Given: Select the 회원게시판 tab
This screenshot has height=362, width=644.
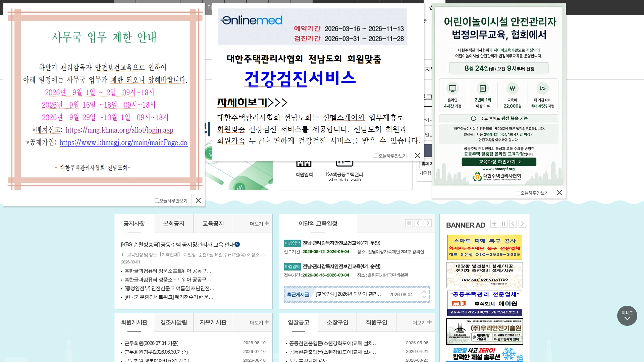Looking at the screenshot, I should (x=134, y=322).
